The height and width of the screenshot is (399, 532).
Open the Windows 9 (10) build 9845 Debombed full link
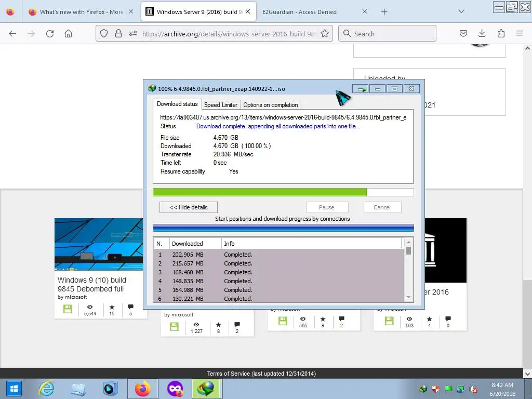pos(91,284)
